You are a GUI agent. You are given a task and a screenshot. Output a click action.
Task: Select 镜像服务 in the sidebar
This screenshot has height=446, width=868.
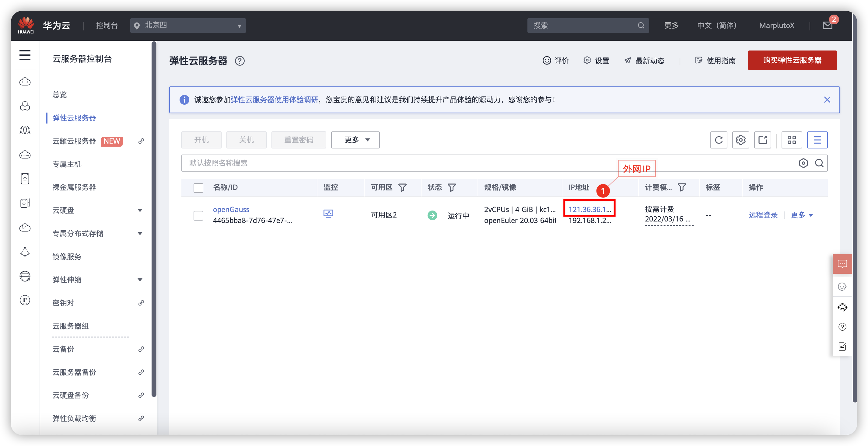67,257
